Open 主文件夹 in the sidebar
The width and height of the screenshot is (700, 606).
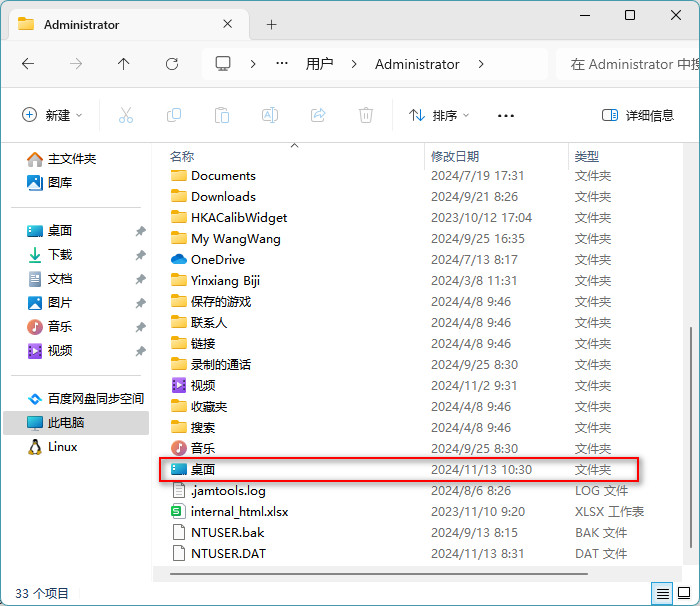click(62, 159)
